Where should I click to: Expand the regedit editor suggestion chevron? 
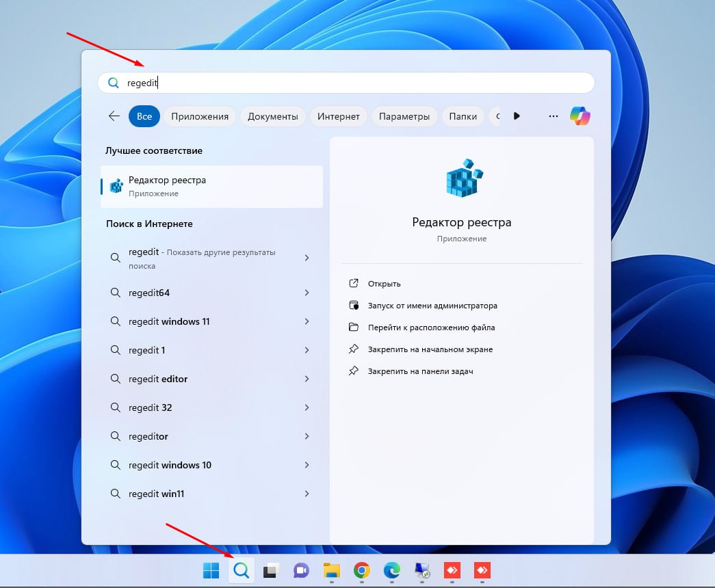pyautogui.click(x=307, y=379)
